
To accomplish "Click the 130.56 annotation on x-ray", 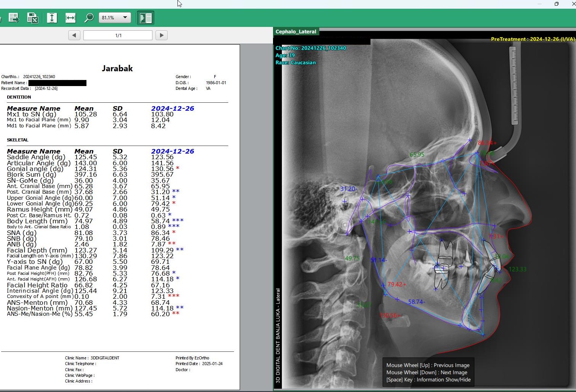I will click(x=390, y=315).
